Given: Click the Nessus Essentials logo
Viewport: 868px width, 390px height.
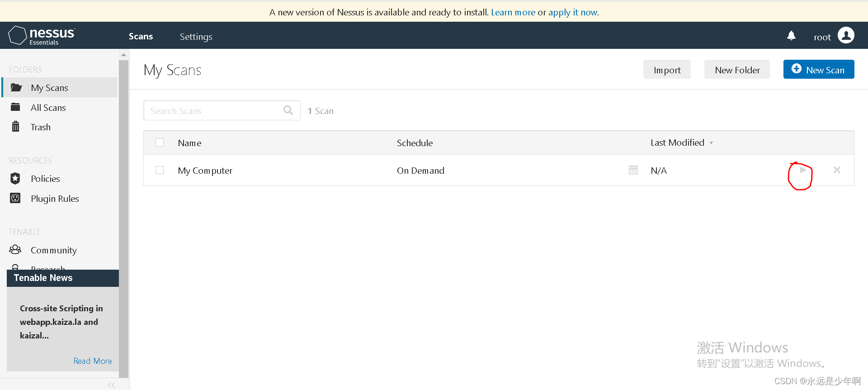Looking at the screenshot, I should tap(42, 35).
